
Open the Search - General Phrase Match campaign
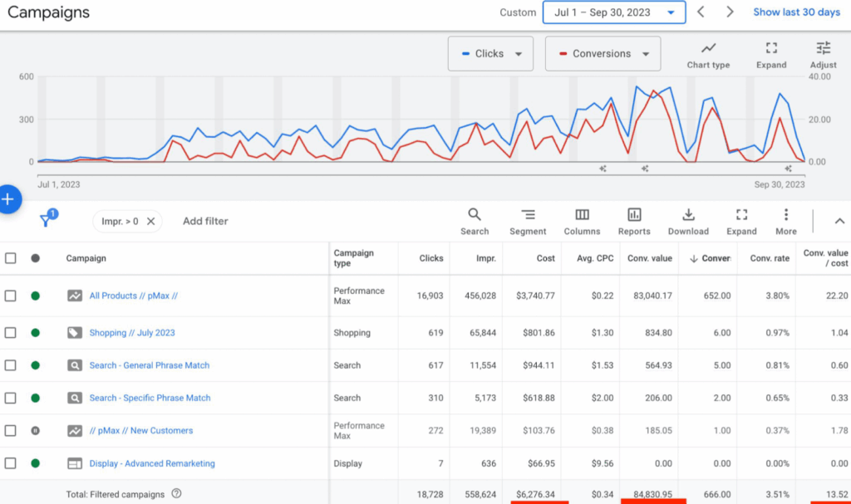click(150, 365)
